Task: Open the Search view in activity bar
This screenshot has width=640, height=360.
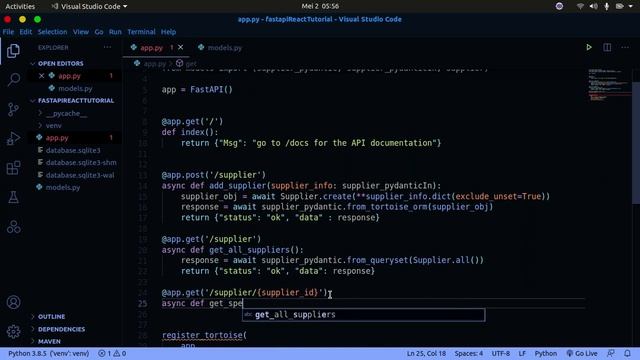Action: coord(13,80)
